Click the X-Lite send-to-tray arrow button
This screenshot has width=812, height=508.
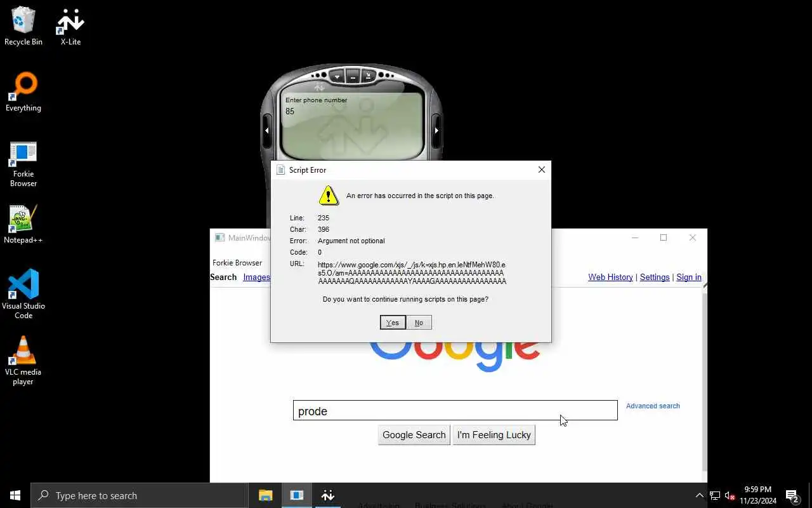[368, 77]
